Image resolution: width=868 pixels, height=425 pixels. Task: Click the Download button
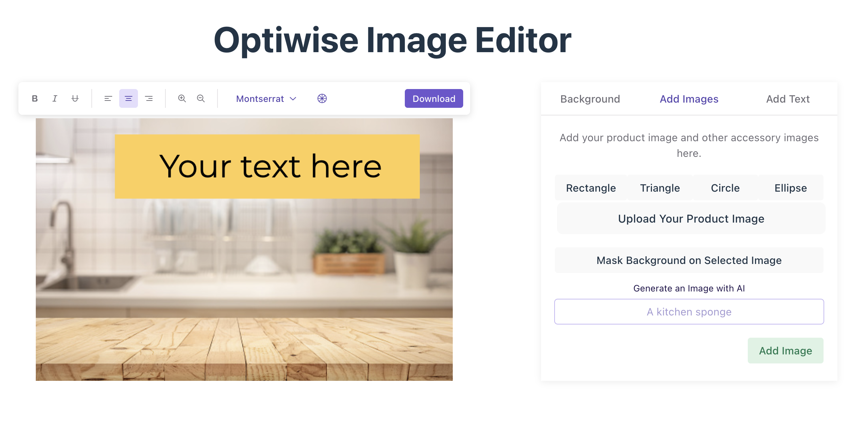click(433, 99)
